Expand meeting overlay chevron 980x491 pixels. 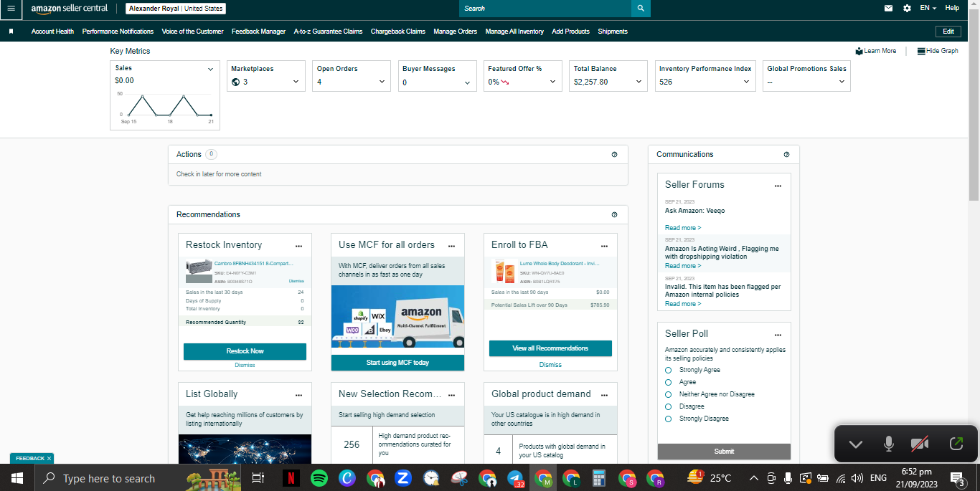(x=855, y=444)
